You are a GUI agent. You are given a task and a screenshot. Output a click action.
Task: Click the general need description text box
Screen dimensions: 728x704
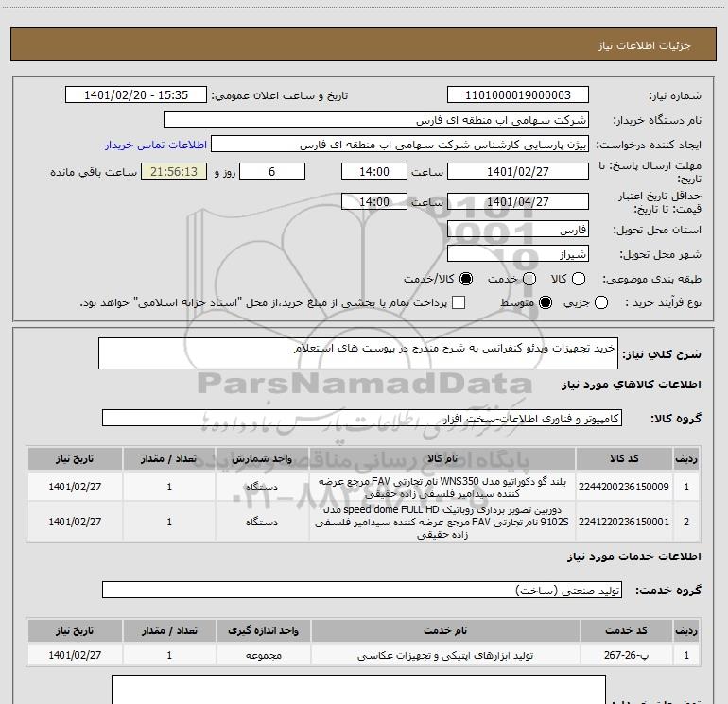pos(358,353)
